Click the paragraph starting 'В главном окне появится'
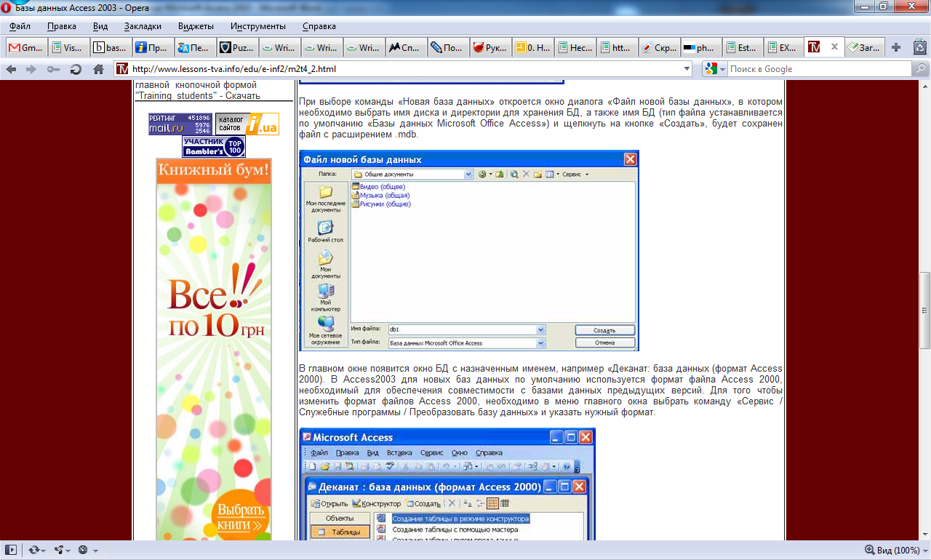 [x=540, y=391]
